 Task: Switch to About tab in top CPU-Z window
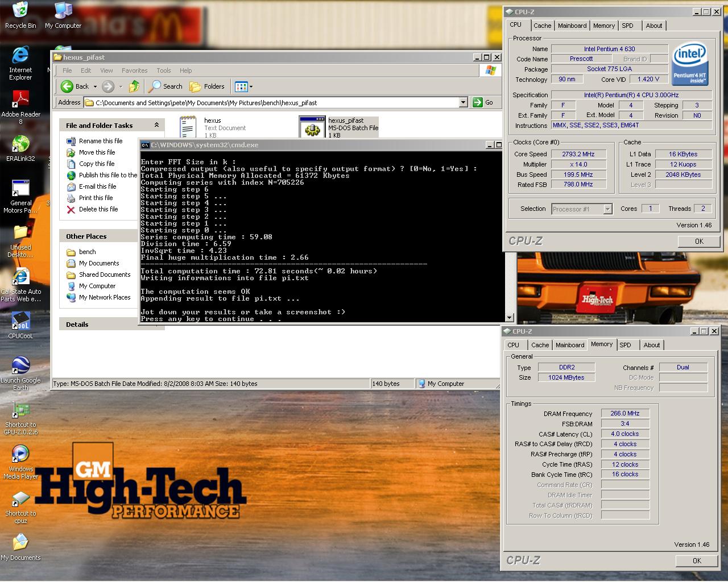tap(654, 26)
